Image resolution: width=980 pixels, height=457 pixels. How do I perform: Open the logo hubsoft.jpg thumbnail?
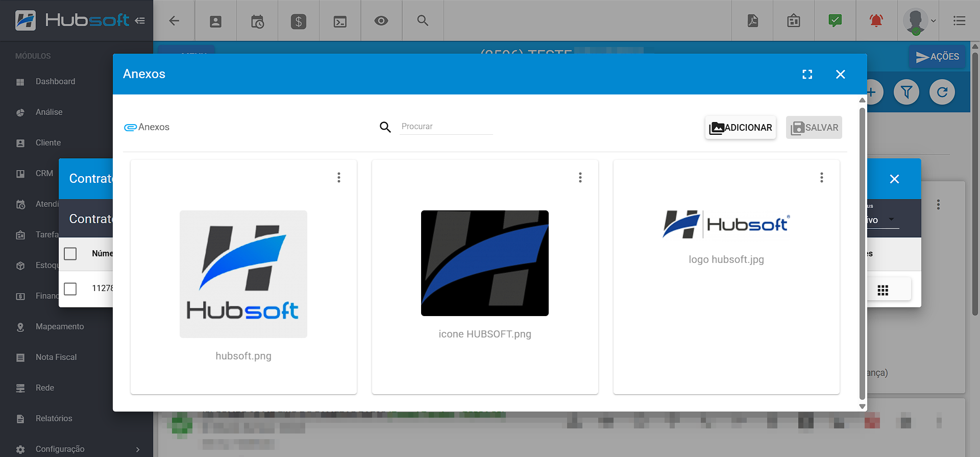point(726,225)
